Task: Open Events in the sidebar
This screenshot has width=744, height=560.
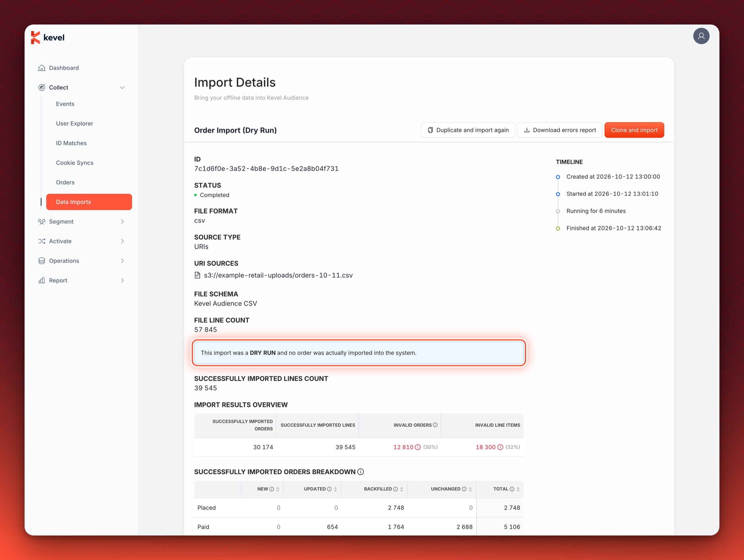Action: pos(65,104)
